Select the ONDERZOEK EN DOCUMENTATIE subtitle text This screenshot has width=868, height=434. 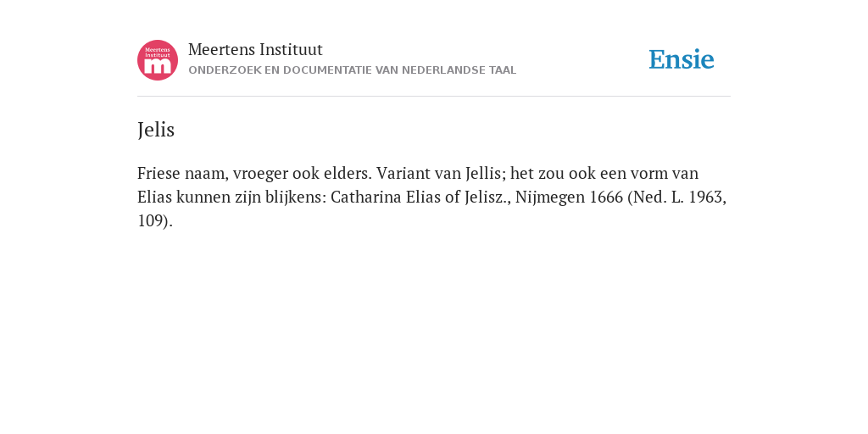click(352, 70)
